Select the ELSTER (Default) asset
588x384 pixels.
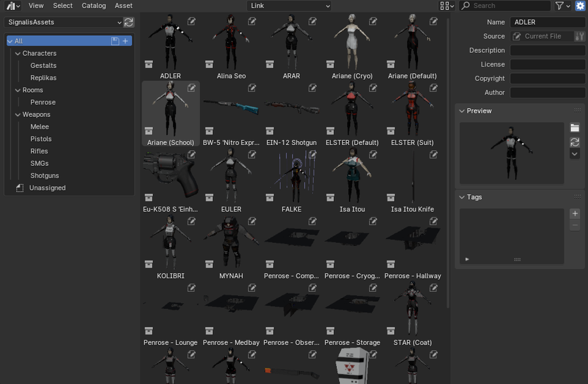[352, 114]
